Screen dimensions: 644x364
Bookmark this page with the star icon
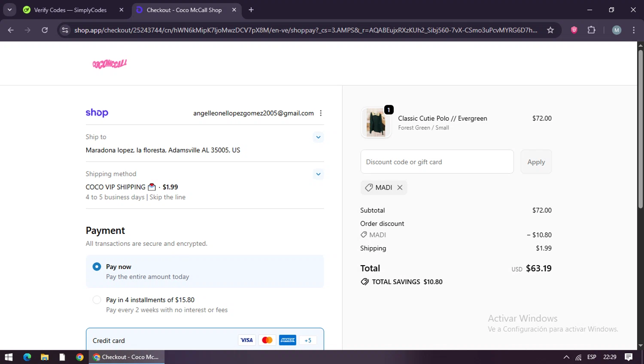(550, 30)
